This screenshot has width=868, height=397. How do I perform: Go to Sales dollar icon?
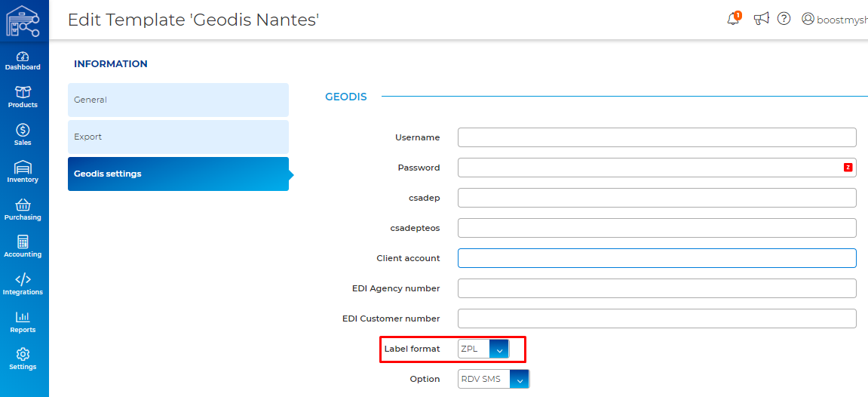pos(23,130)
